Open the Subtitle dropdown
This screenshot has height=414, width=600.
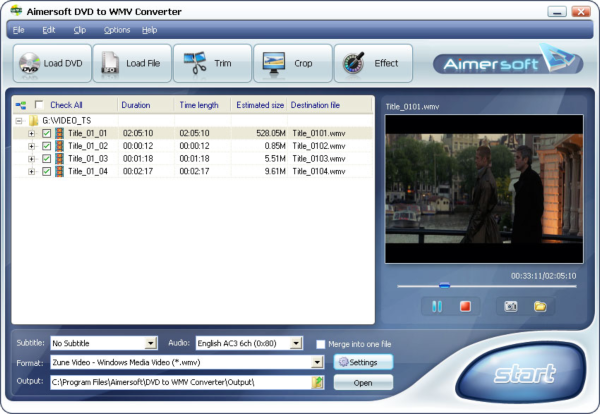(151, 343)
